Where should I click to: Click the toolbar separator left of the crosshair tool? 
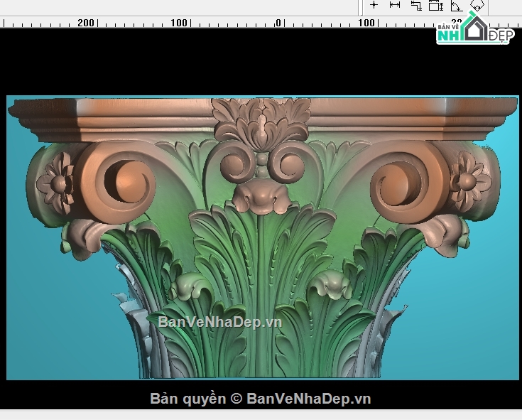tap(363, 6)
